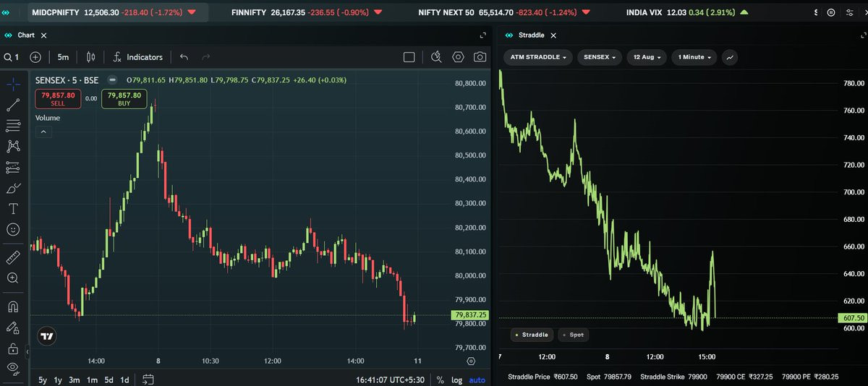
Task: Toggle auto scale on chart
Action: tap(477, 379)
